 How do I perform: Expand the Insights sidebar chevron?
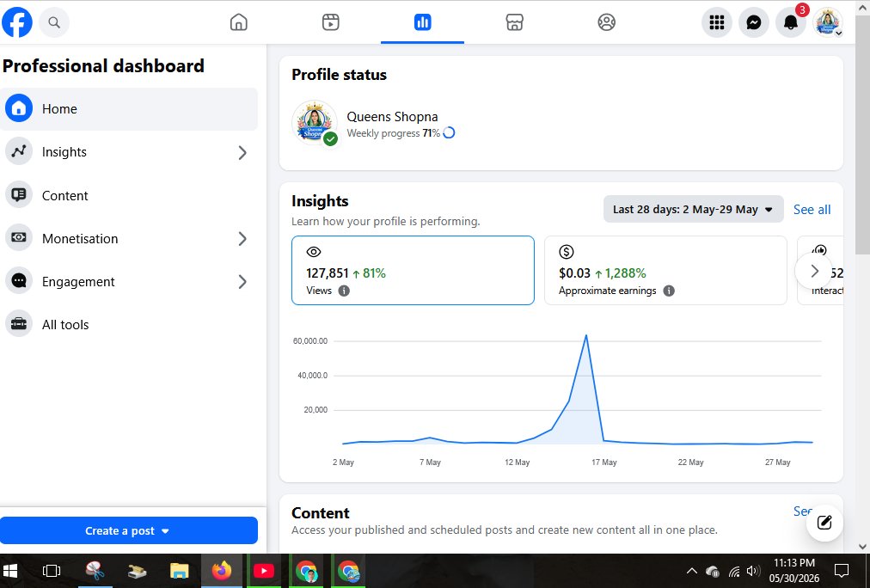pos(242,152)
